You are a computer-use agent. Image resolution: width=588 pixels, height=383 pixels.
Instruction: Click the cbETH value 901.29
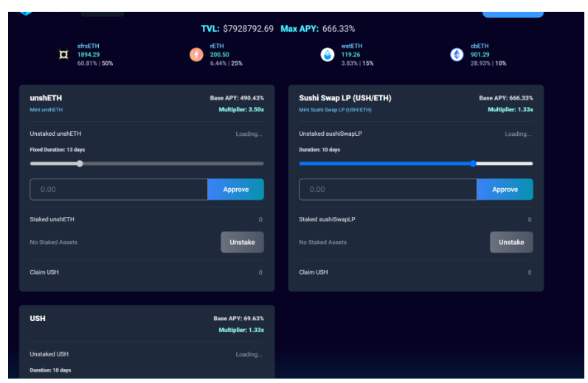[480, 55]
